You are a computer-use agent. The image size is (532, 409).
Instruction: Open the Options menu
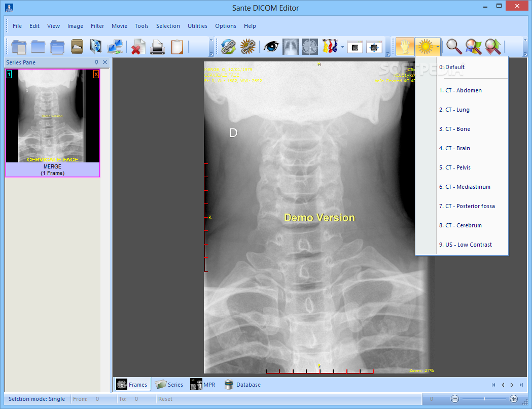point(226,26)
